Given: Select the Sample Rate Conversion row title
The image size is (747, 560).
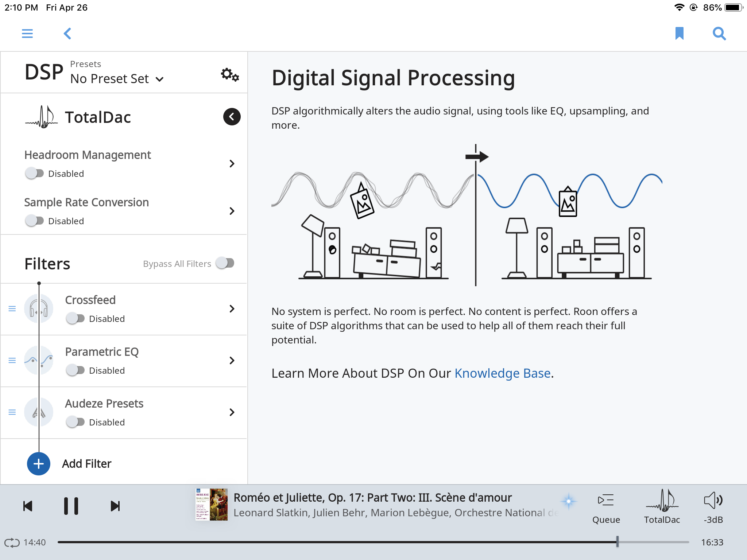Looking at the screenshot, I should (86, 202).
